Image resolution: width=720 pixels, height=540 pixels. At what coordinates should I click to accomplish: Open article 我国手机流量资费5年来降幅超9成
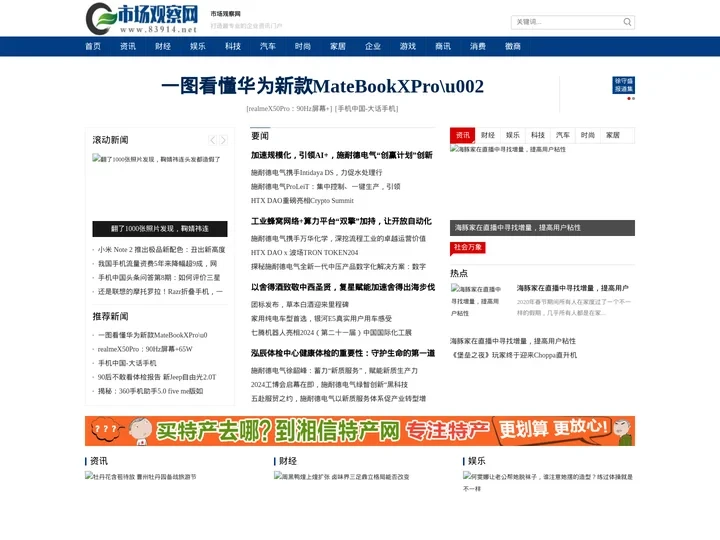click(157, 264)
